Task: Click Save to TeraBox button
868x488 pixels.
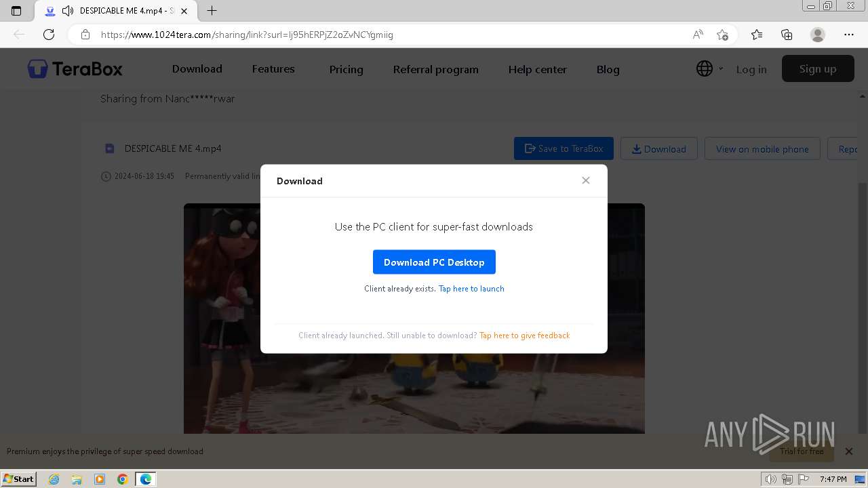Action: click(x=564, y=148)
